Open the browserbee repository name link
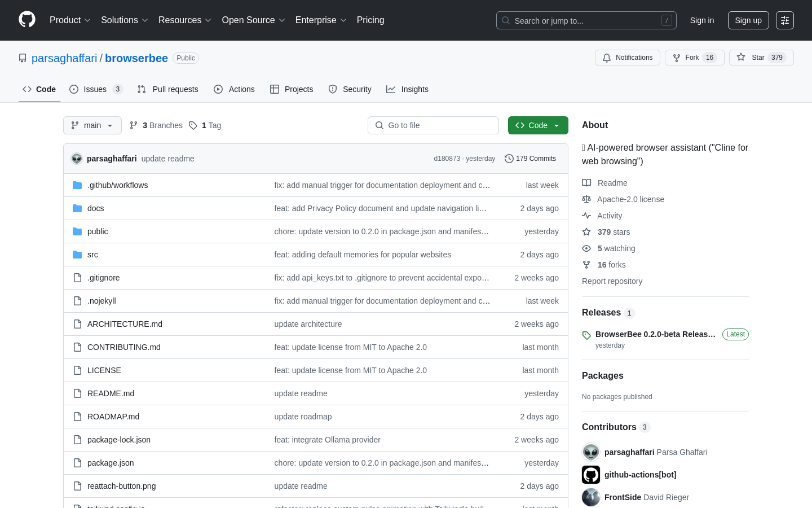Image resolution: width=812 pixels, height=508 pixels. [x=136, y=58]
